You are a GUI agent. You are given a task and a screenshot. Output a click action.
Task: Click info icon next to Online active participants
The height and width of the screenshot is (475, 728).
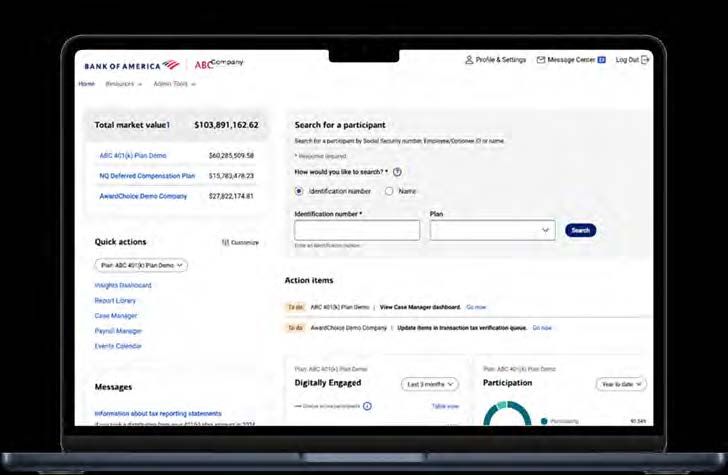367,406
